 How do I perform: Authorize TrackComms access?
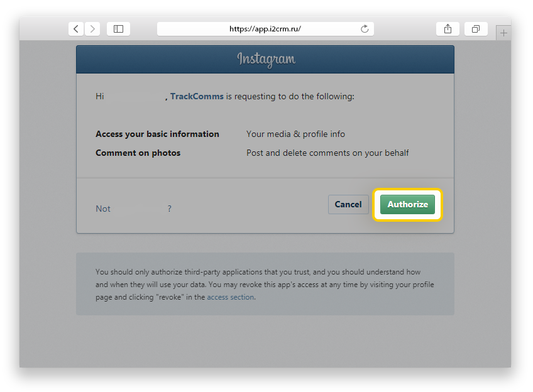(x=407, y=205)
